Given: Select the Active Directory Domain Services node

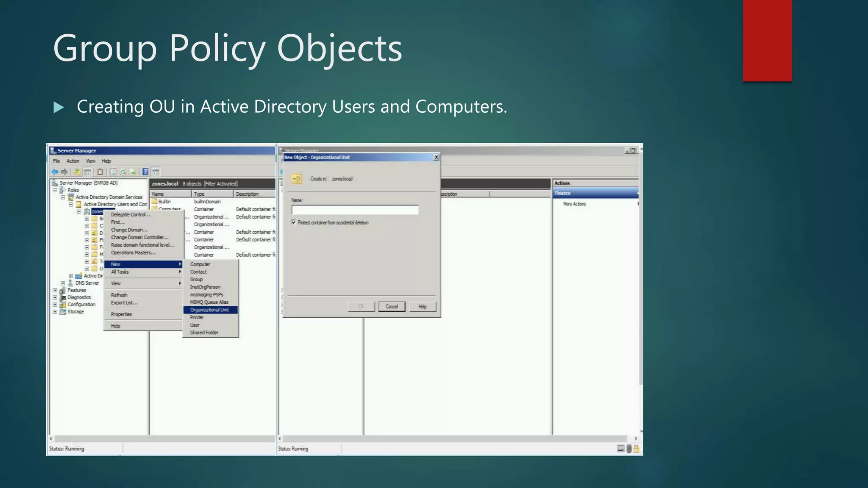Looking at the screenshot, I should tap(109, 197).
